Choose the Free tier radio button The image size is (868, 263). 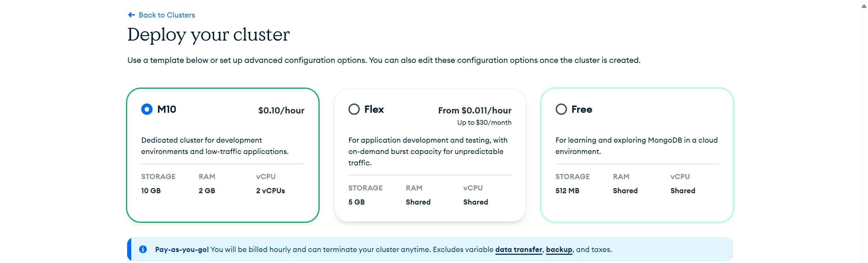(x=561, y=109)
